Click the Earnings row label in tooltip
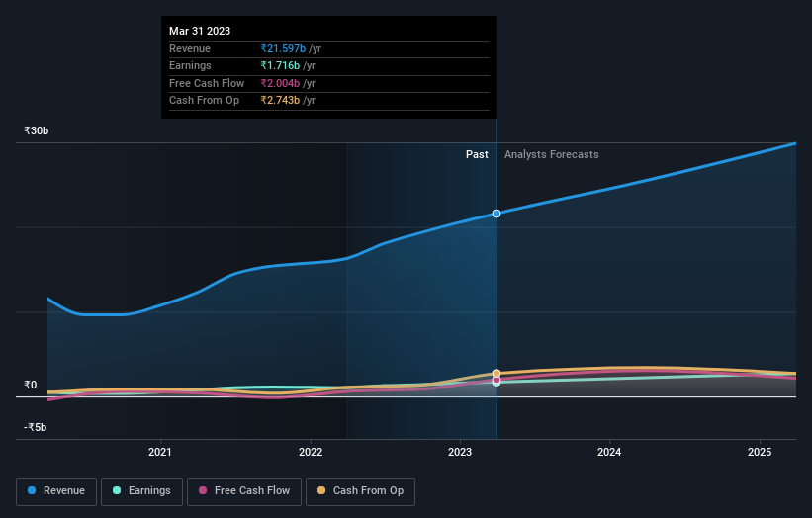Viewport: 812px width, 518px height. (190, 65)
